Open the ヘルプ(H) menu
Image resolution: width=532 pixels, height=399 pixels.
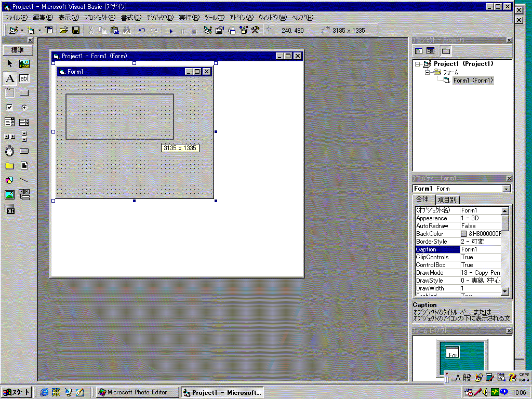point(303,17)
